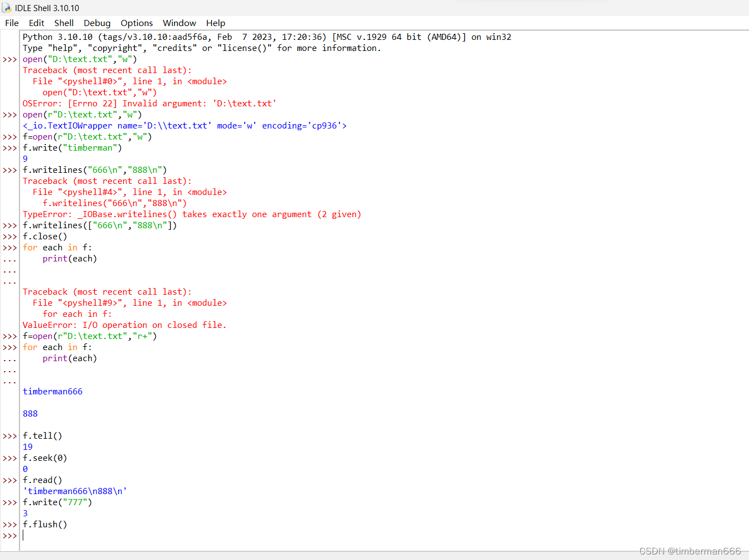The width and height of the screenshot is (749, 560).
Task: Click the f.seek(0) command line
Action: [45, 458]
